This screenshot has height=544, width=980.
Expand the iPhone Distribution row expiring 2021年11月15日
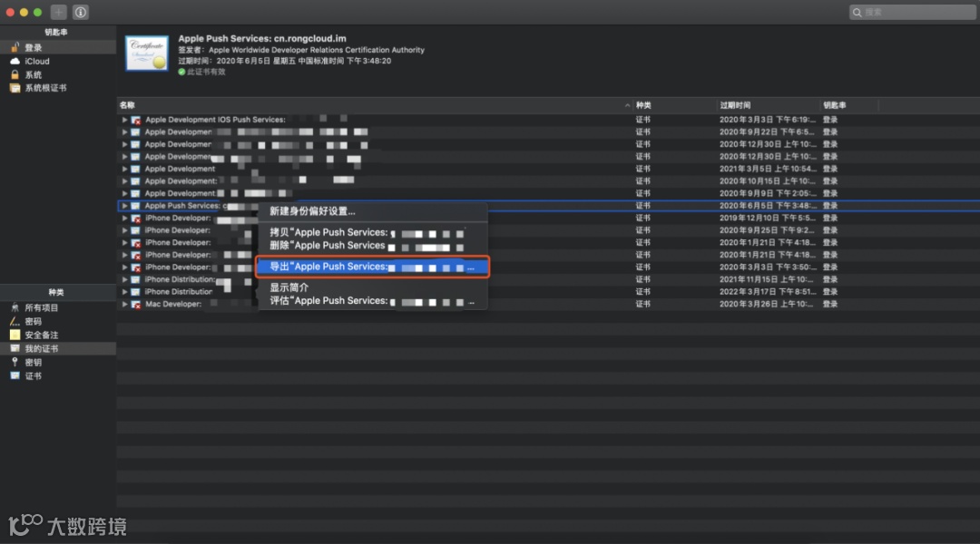[124, 279]
